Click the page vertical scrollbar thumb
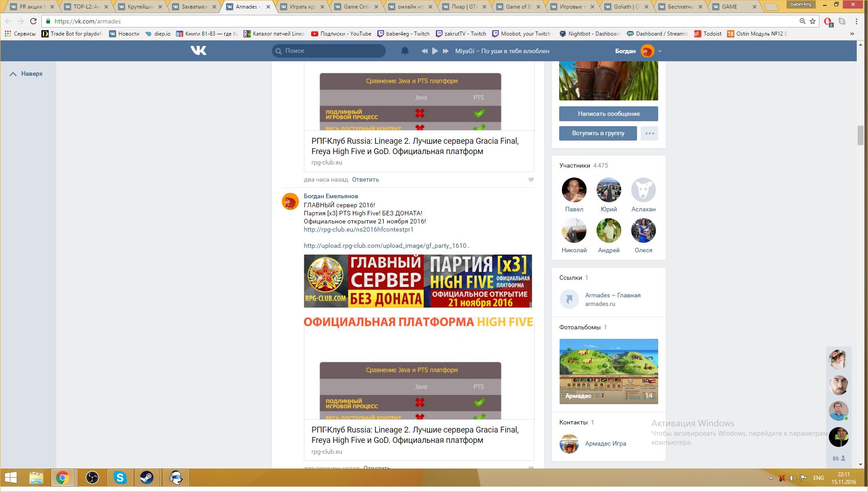Viewport: 868px width, 492px height. 860,135
